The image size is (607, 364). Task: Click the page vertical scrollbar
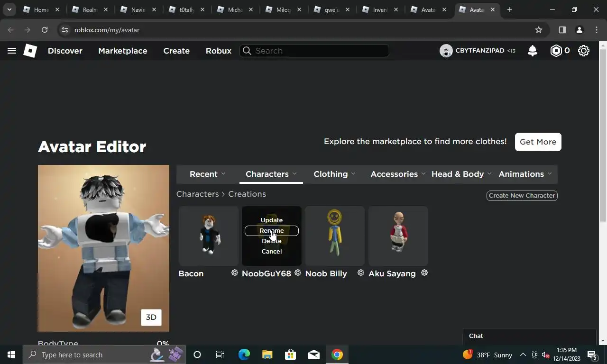(x=603, y=135)
